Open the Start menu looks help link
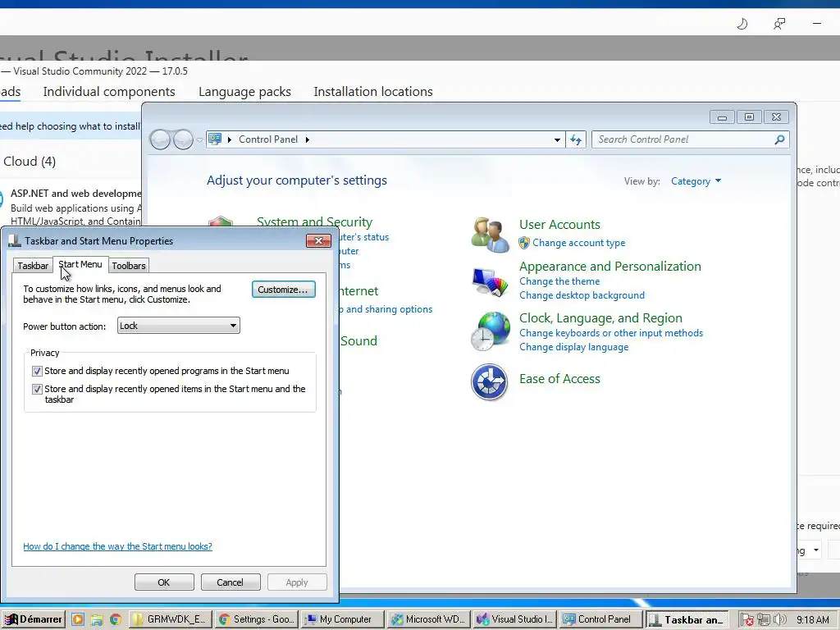The width and height of the screenshot is (840, 630). point(117,546)
